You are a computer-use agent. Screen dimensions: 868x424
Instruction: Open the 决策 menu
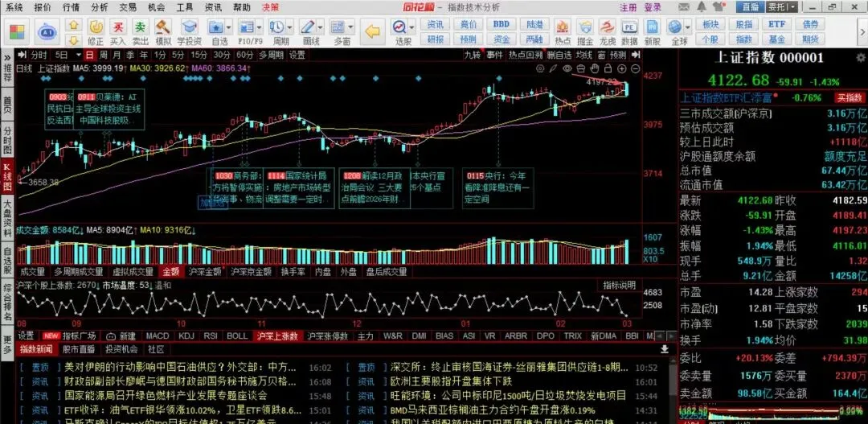[270, 7]
